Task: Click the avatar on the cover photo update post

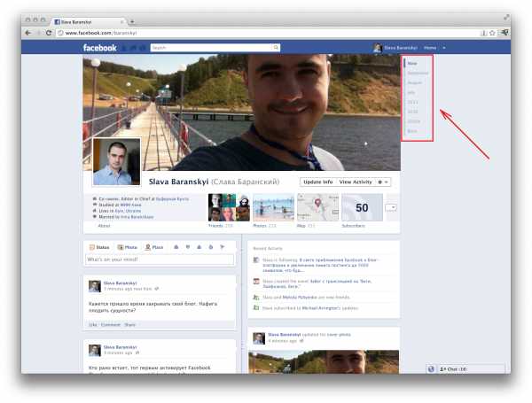Action: tap(259, 338)
